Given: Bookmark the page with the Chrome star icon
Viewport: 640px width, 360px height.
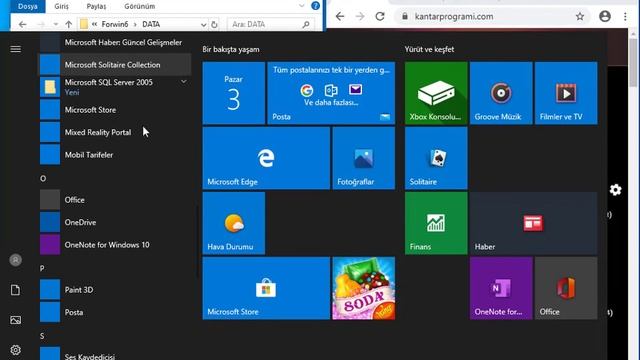Looking at the screenshot, I should [580, 16].
